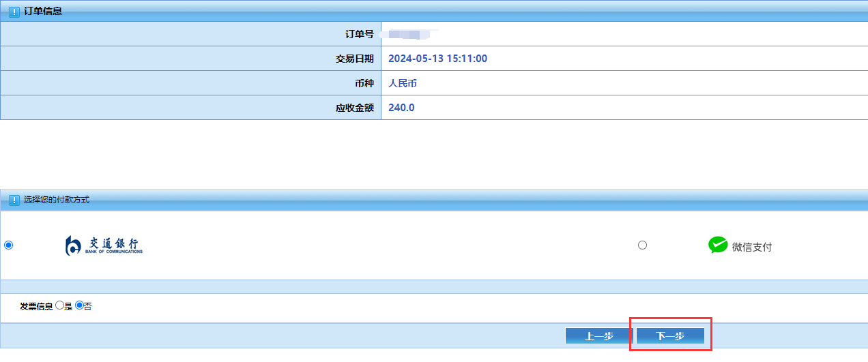Choose the 微信支付 payment radio button
Image resolution: width=868 pixels, height=362 pixels.
click(x=642, y=245)
